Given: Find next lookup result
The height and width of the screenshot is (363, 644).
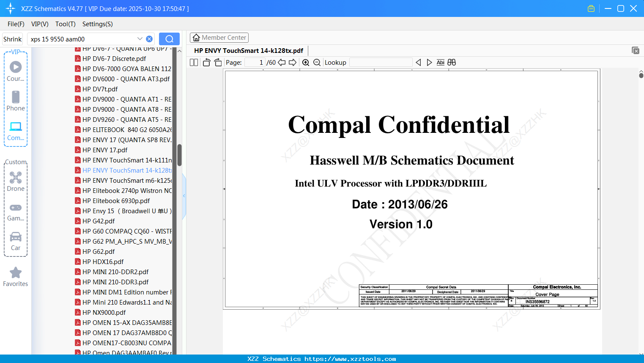Looking at the screenshot, I should 429,62.
